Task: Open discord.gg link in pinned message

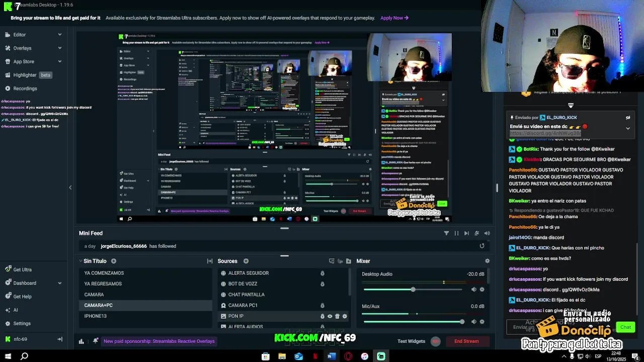Action: point(545,134)
